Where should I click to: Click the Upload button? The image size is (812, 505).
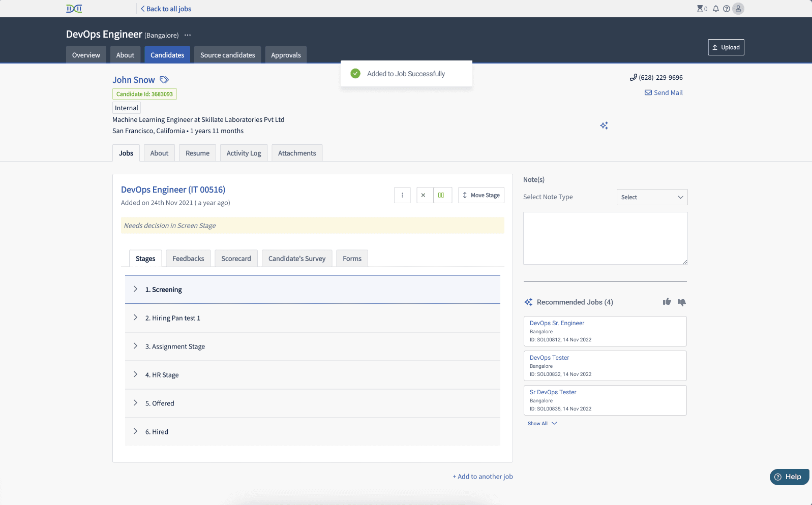(726, 47)
